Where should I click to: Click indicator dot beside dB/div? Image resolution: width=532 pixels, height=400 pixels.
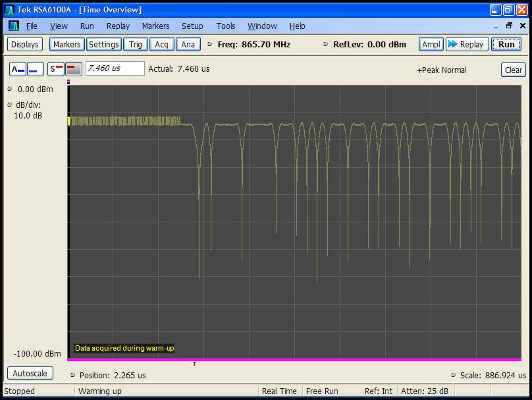(9, 105)
